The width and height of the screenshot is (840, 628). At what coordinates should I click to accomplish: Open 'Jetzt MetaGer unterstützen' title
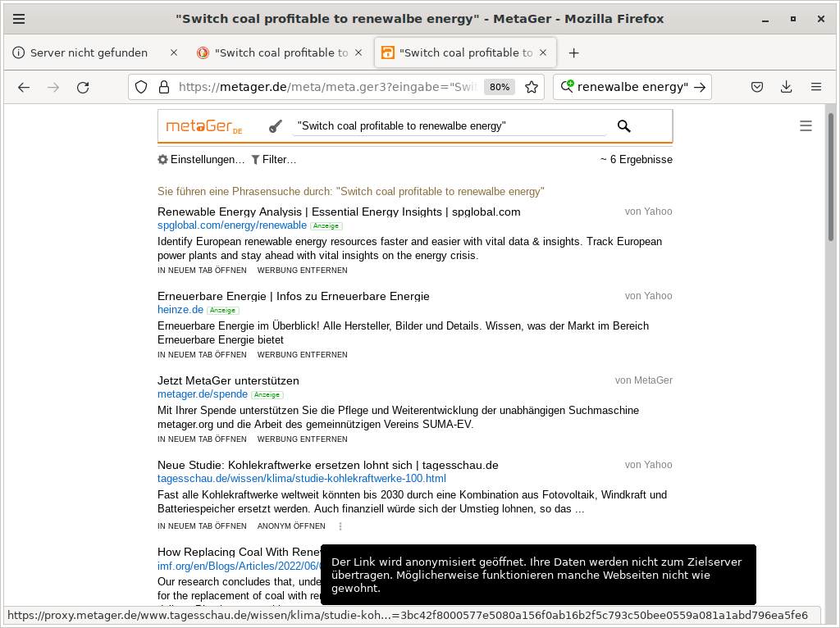228,380
